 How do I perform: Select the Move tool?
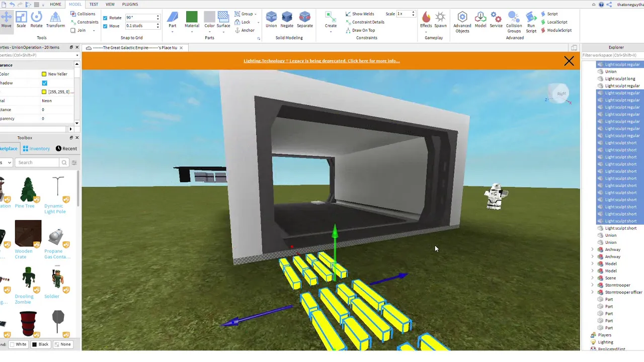(6, 20)
